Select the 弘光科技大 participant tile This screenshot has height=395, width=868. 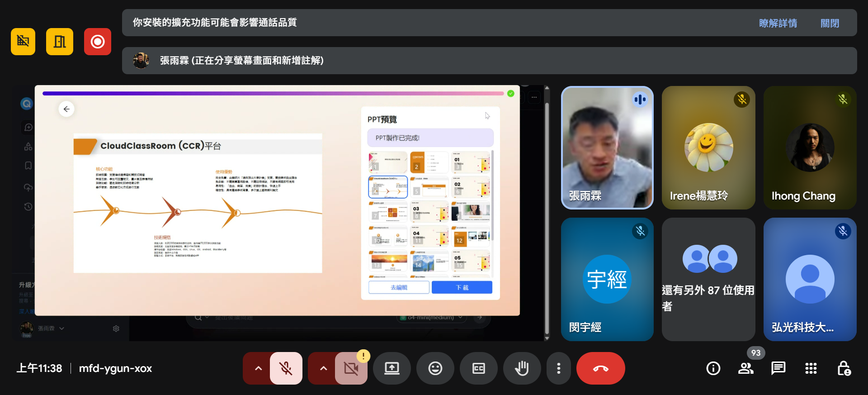(810, 279)
